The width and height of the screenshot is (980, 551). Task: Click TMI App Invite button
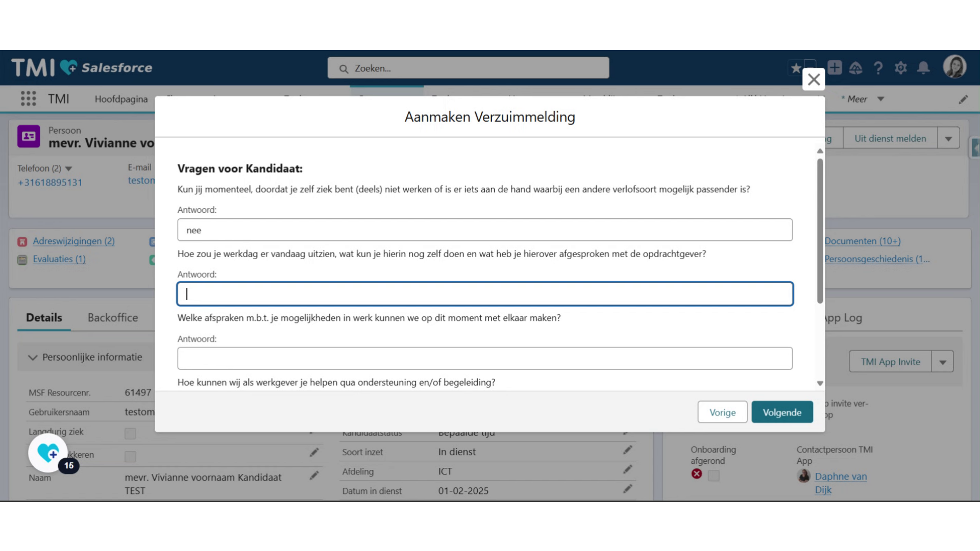tap(890, 362)
